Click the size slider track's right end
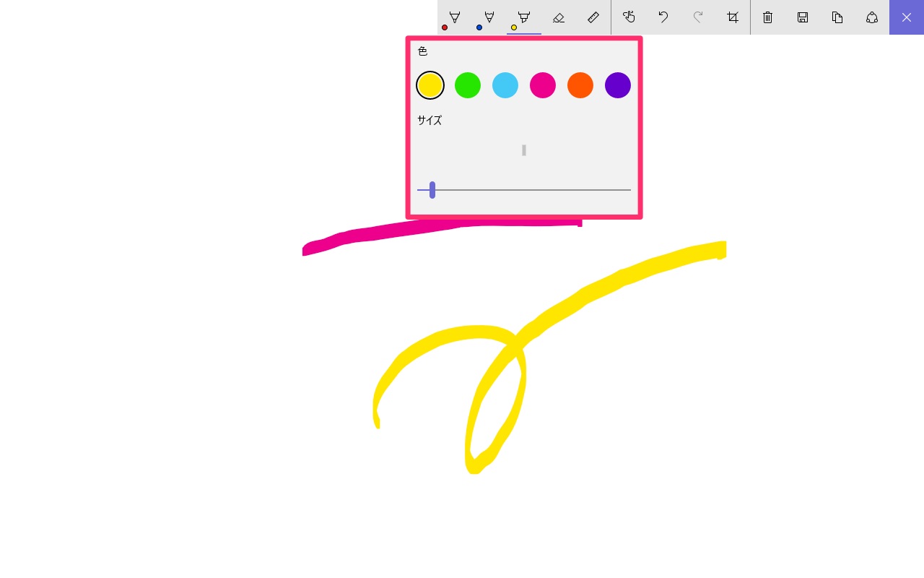Screen dimensions: 924x578 (x=629, y=190)
